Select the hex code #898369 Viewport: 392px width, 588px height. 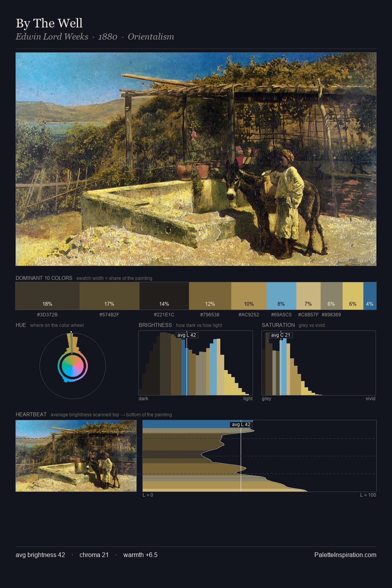pos(331,314)
